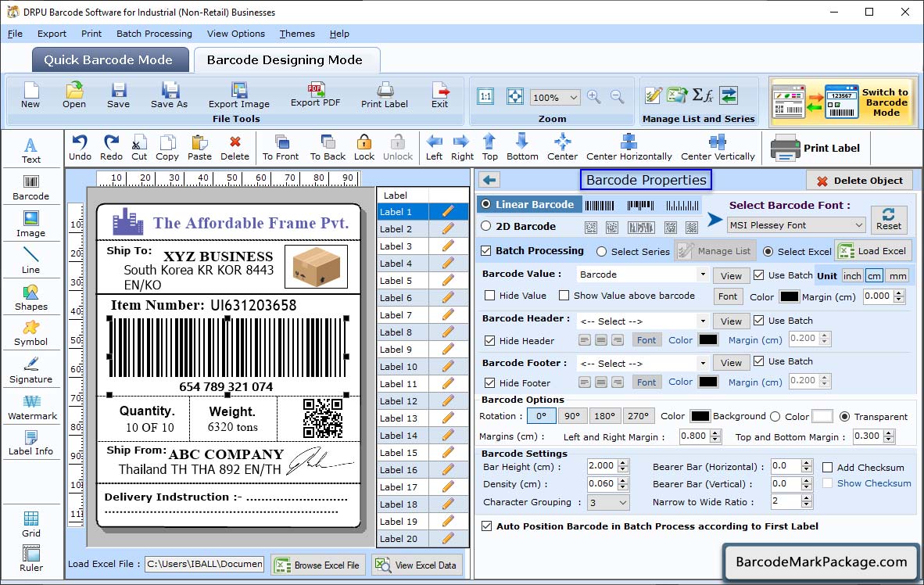Click View Excel Data button
The width and height of the screenshot is (924, 585).
pos(417,565)
